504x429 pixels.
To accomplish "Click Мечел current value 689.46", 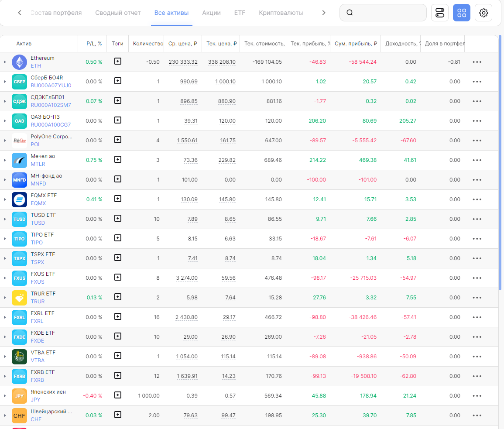I will point(273,160).
